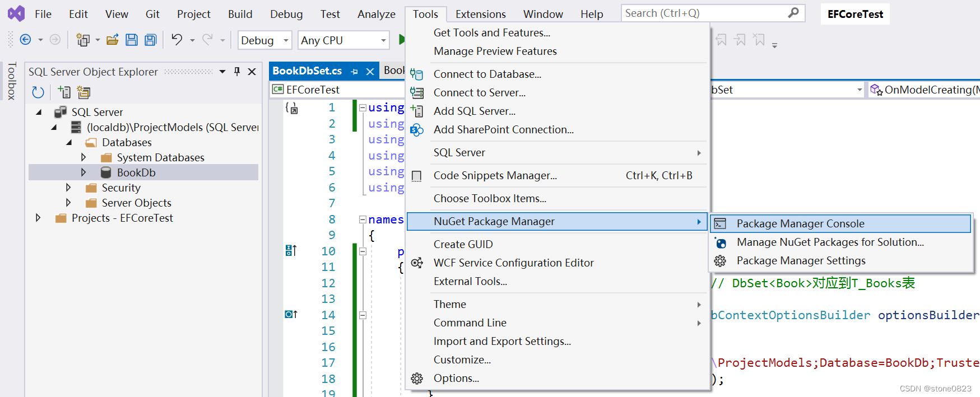Click the Navigate Backward arrow icon
The image size is (980, 397).
pyautogui.click(x=25, y=40)
